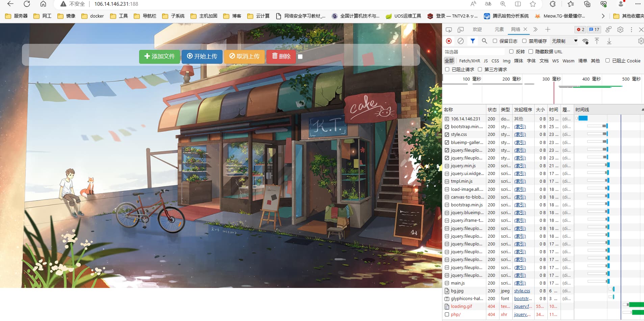Open DevTools customize three-dot menu

pos(632,30)
